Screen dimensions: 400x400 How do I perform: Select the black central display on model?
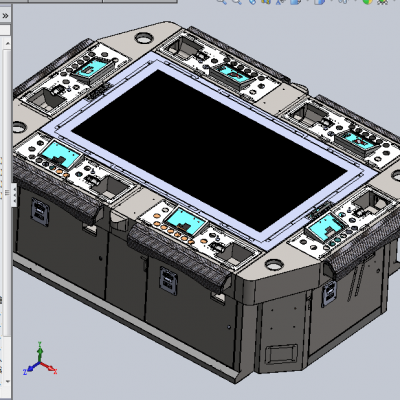click(x=209, y=149)
